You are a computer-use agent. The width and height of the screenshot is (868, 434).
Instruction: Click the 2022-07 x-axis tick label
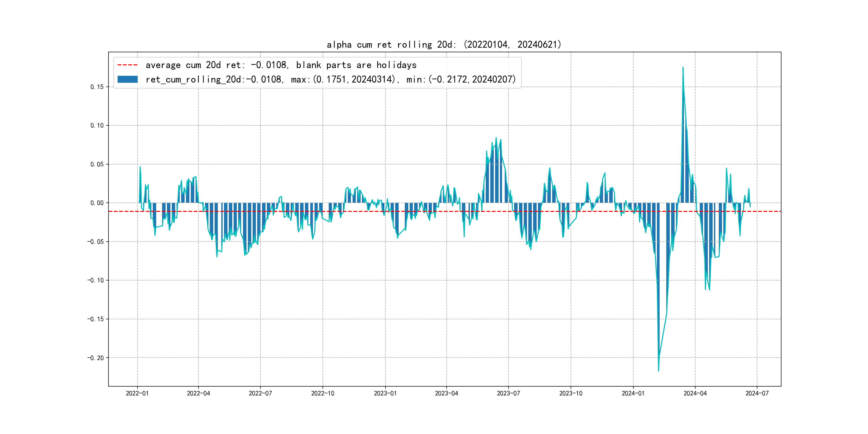click(260, 393)
